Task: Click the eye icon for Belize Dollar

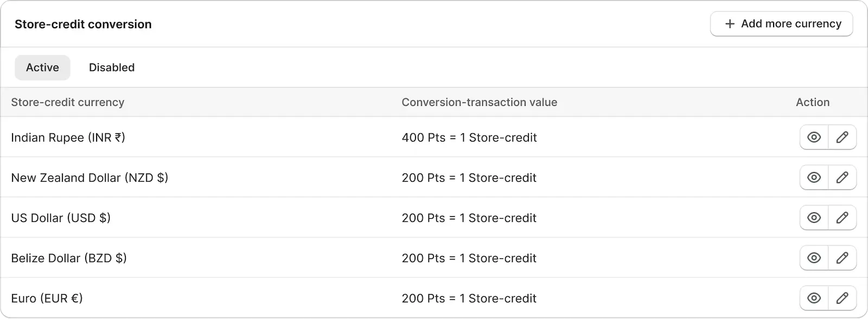Action: 814,258
